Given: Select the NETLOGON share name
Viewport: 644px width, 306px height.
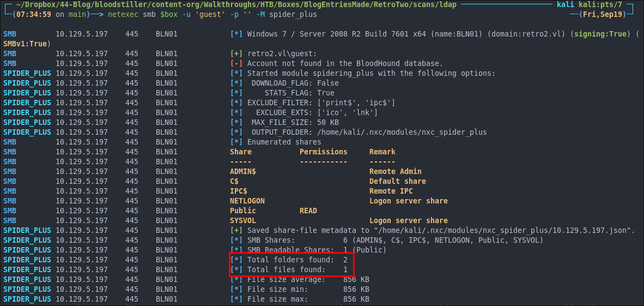Looking at the screenshot, I should [247, 201].
